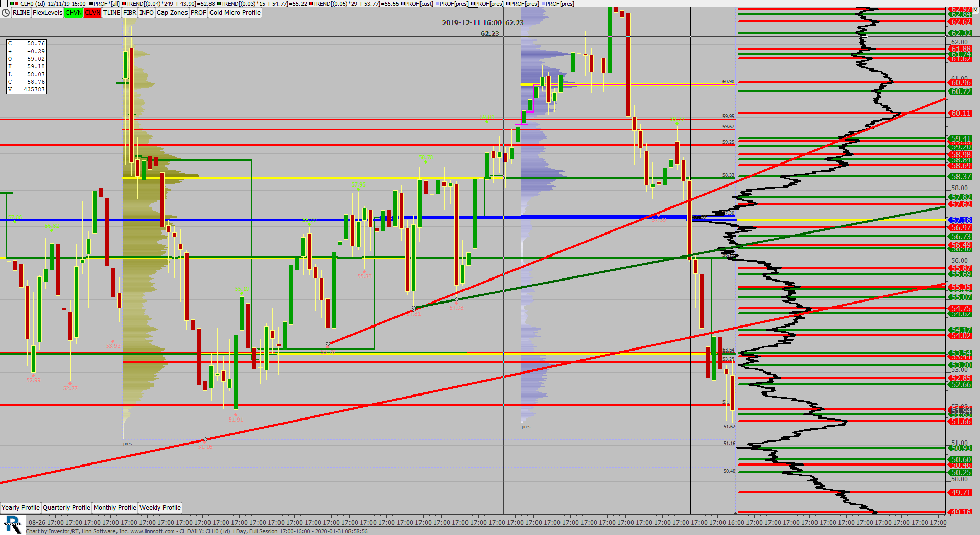Viewport: 980px width, 535px height.
Task: Click the swing low label 52.99
Action: point(33,380)
